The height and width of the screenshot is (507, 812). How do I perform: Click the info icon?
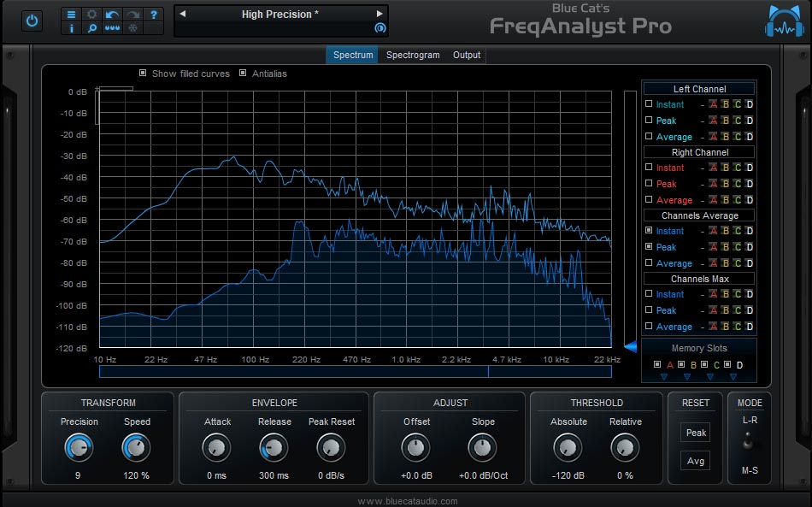[x=70, y=28]
